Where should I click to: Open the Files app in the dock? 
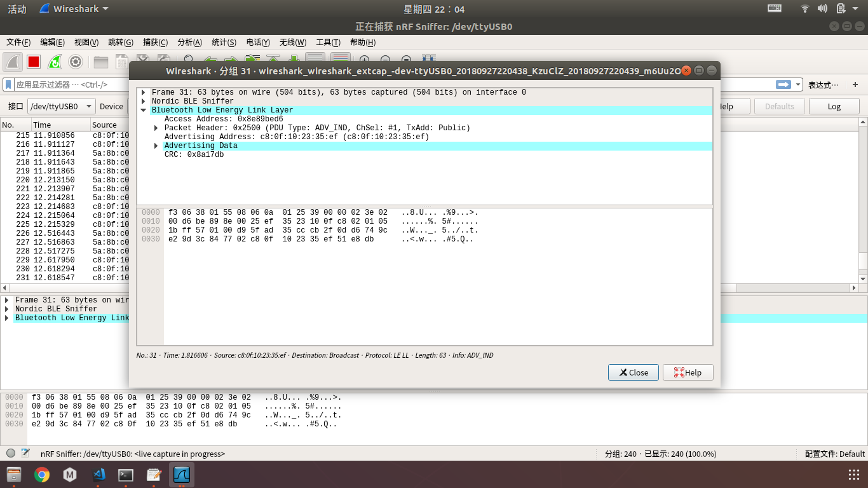pyautogui.click(x=14, y=475)
